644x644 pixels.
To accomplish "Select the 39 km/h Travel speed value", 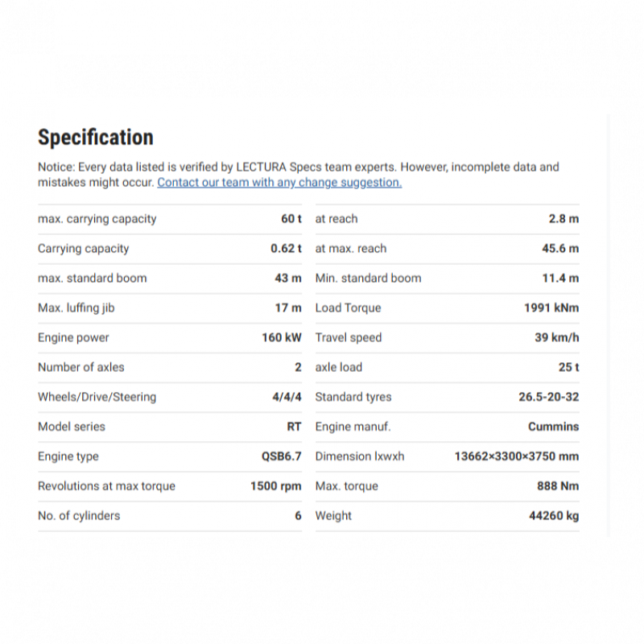I will pos(556,338).
